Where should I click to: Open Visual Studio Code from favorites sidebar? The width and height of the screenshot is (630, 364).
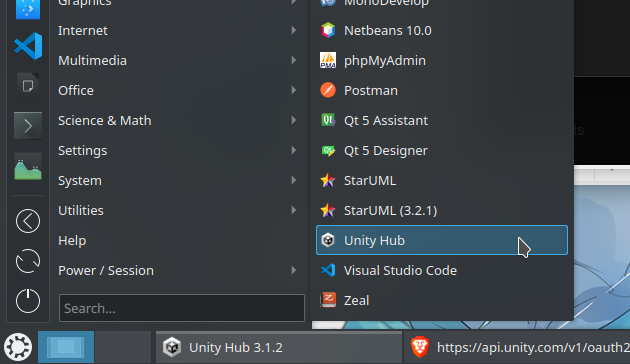coord(28,46)
